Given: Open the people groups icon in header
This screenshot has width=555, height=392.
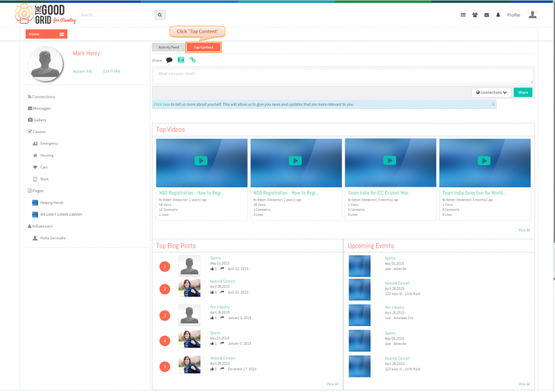Looking at the screenshot, I should click(475, 15).
